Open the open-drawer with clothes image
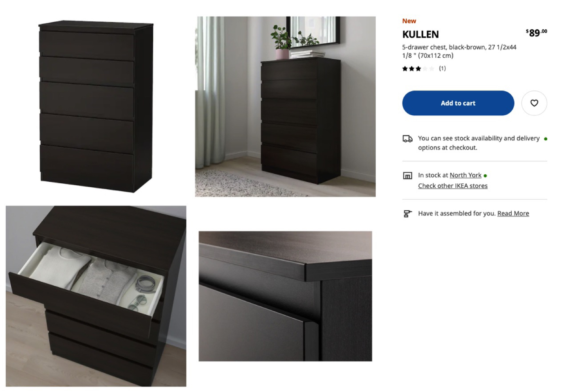This screenshot has height=392, width=569. click(96, 296)
